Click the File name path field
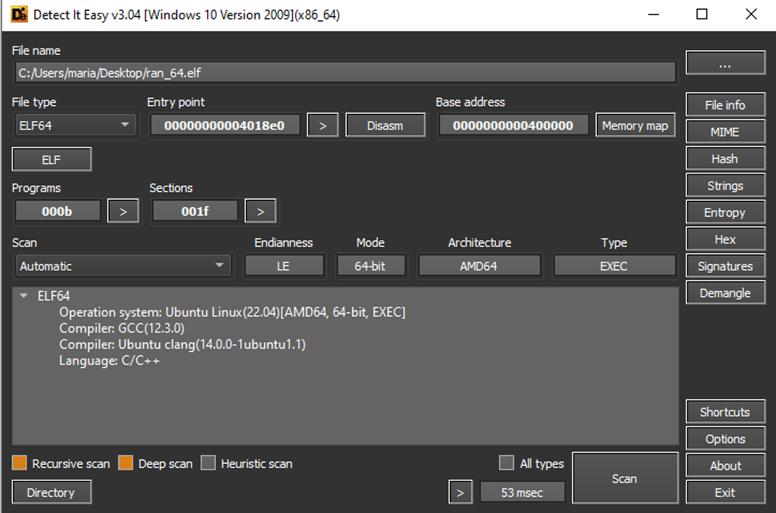 [344, 72]
